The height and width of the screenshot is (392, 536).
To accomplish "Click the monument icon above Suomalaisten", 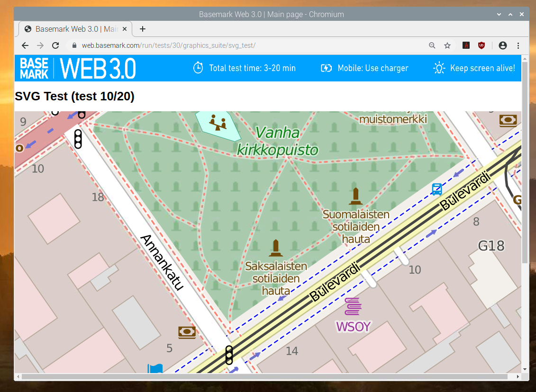I will point(355,196).
